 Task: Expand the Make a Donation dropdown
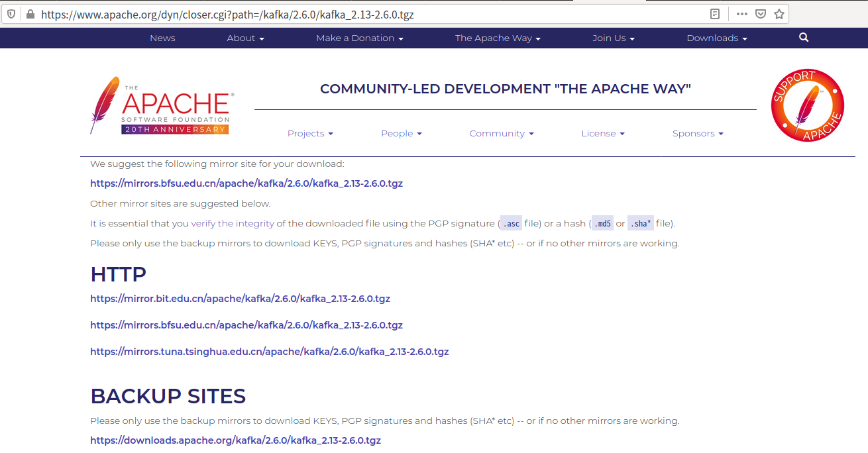coord(360,38)
